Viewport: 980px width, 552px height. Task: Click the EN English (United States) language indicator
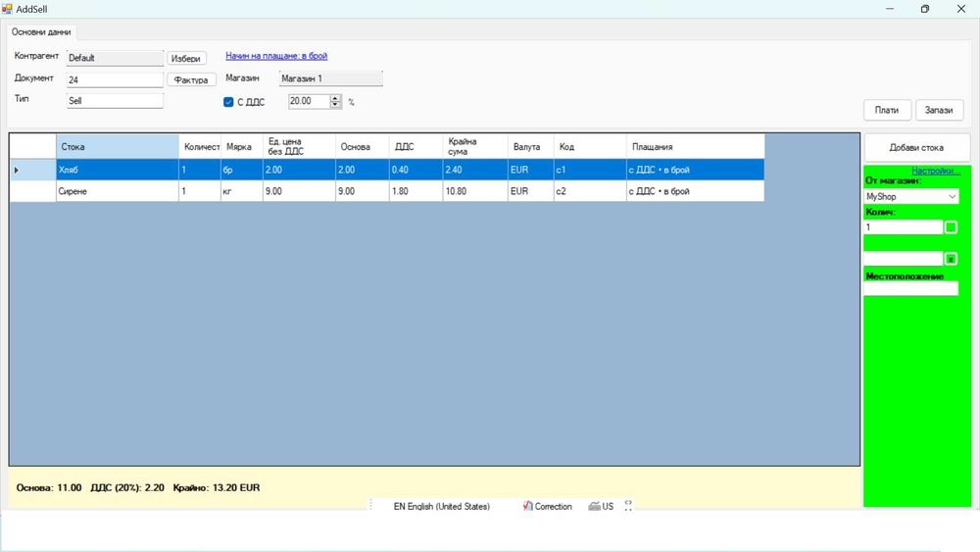tap(441, 506)
